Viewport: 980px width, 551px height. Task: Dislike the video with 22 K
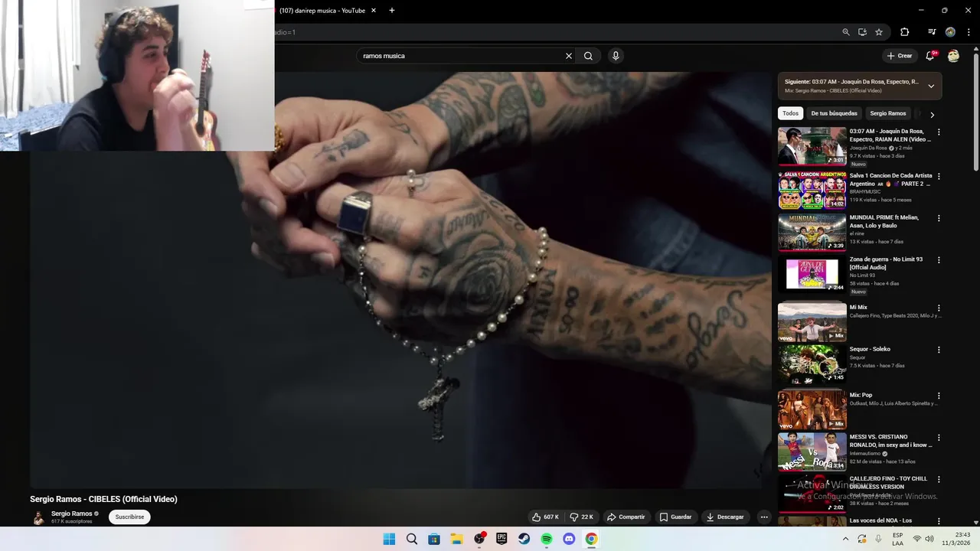click(x=581, y=517)
